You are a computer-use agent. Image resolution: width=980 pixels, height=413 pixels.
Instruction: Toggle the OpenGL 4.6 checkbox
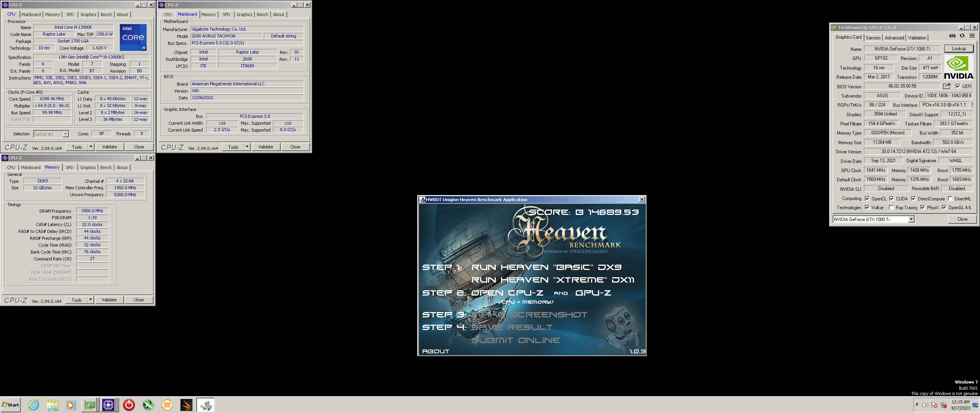[x=944, y=207]
